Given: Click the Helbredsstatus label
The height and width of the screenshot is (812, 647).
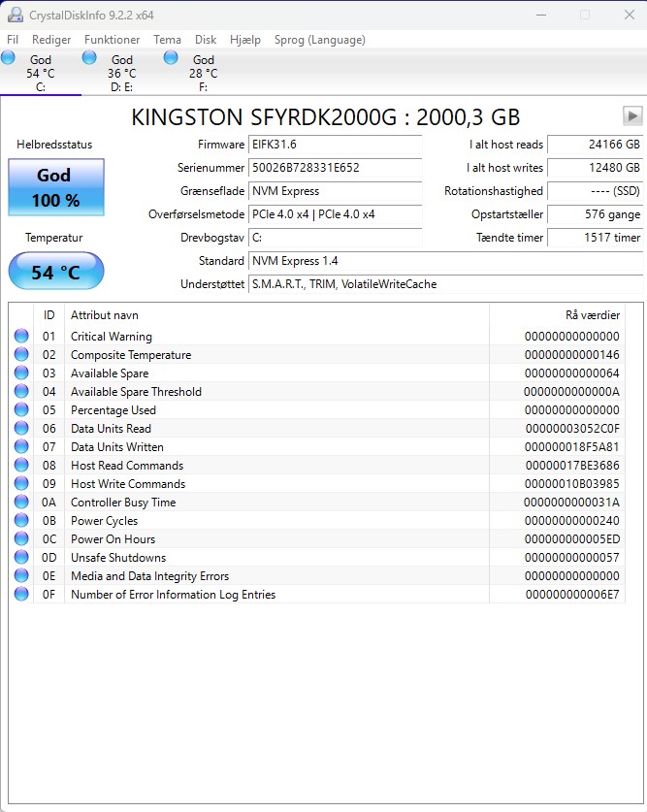Looking at the screenshot, I should click(x=54, y=145).
